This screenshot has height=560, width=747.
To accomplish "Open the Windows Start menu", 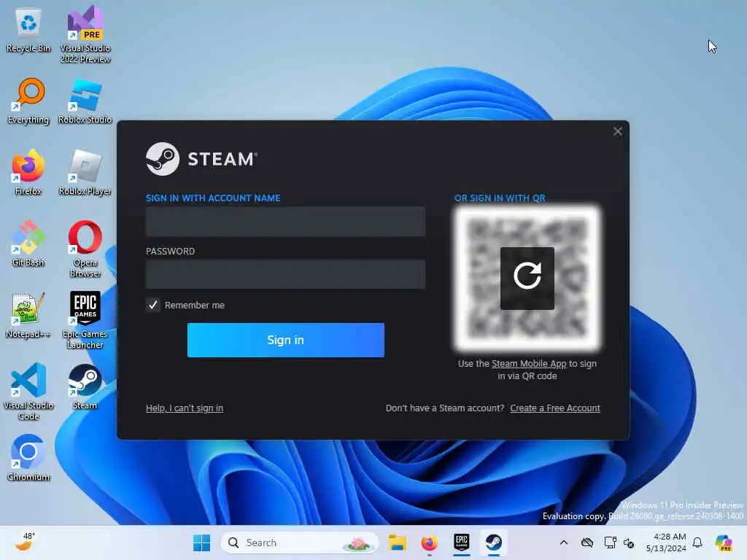I will pos(201,542).
